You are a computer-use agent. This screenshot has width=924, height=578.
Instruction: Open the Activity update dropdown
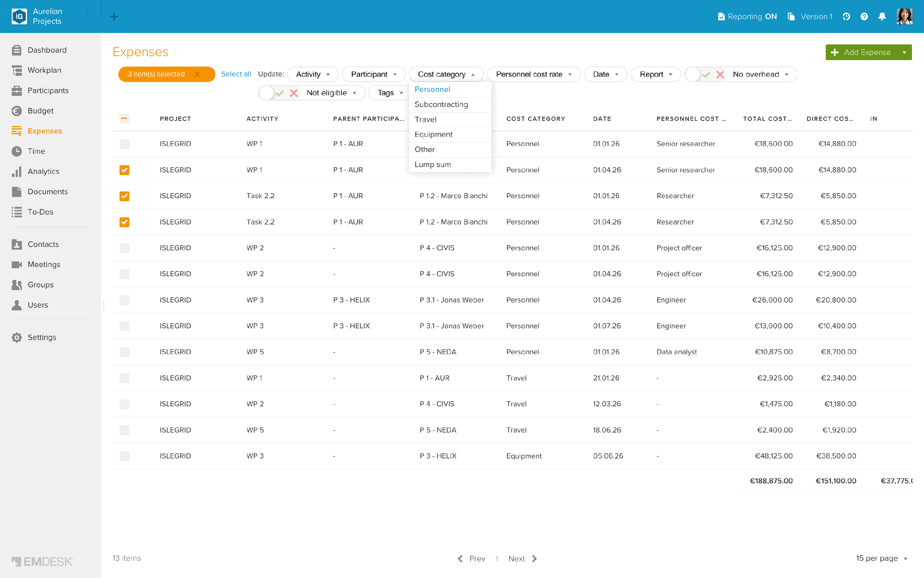click(313, 74)
